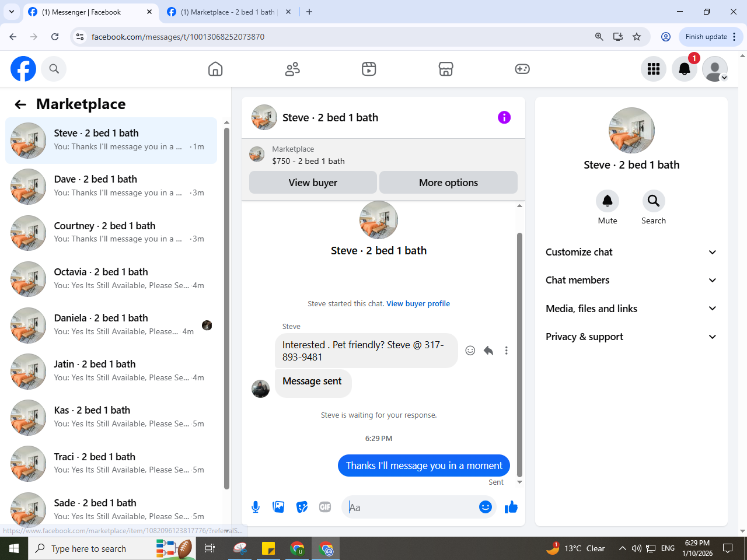Open Chrome zoom magnifier in address bar

tap(599, 37)
